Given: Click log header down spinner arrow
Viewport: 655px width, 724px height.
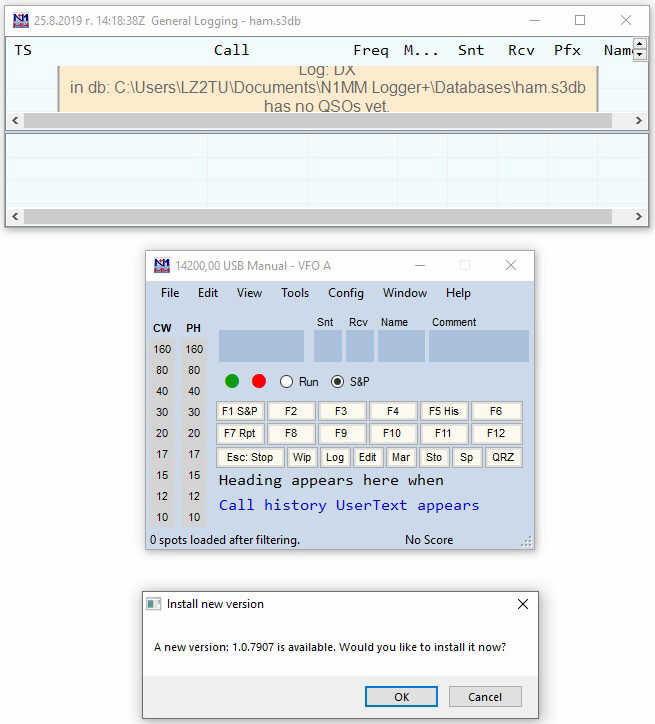Looking at the screenshot, I should 639,54.
